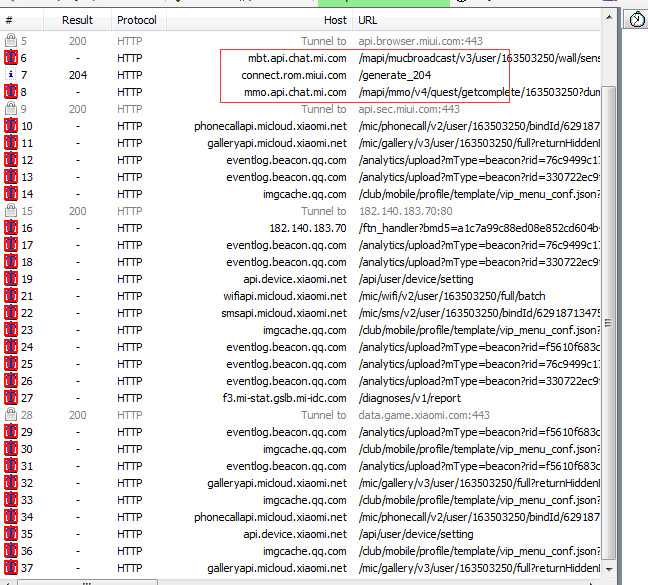648x585 pixels.
Task: Click the session list scroll up arrow
Action: pos(609,18)
